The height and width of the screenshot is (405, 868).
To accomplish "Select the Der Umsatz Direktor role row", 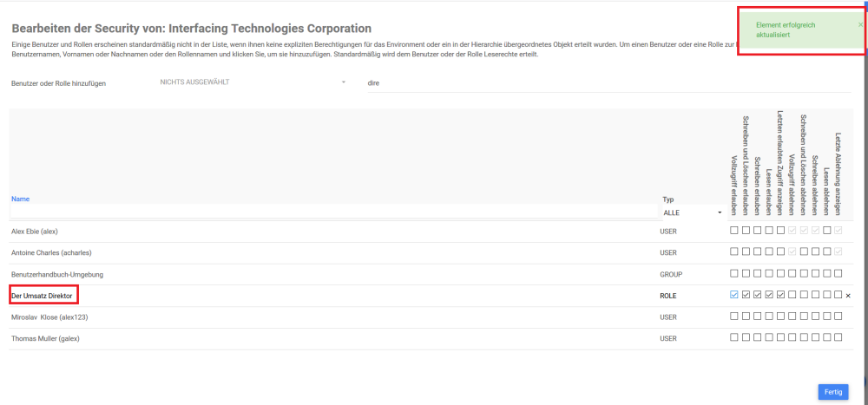I will pyautogui.click(x=43, y=296).
